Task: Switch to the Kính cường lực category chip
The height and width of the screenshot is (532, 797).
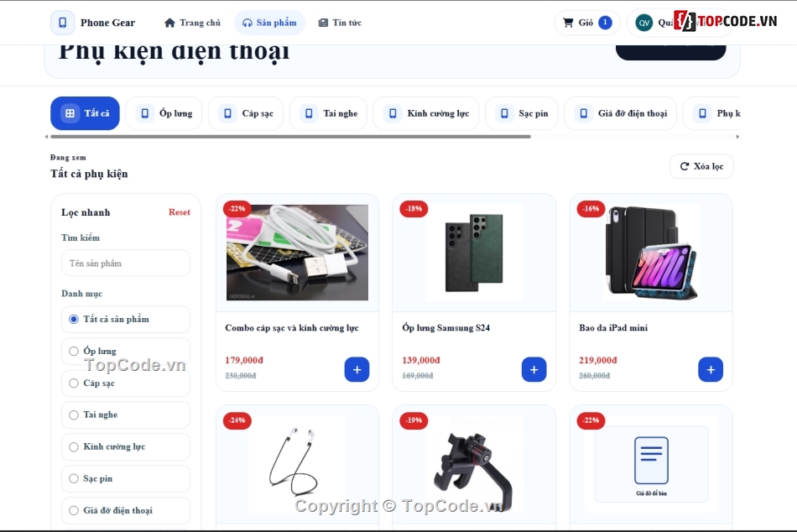Action: click(426, 113)
